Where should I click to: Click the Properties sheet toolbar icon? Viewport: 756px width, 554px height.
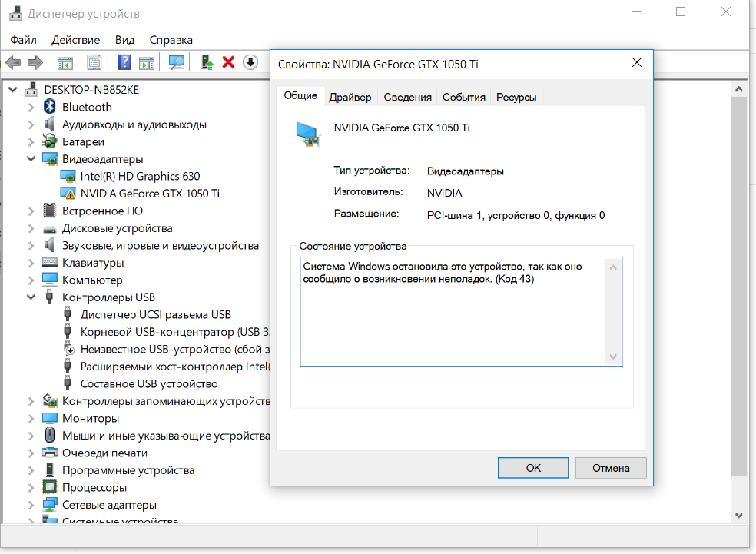point(94,62)
